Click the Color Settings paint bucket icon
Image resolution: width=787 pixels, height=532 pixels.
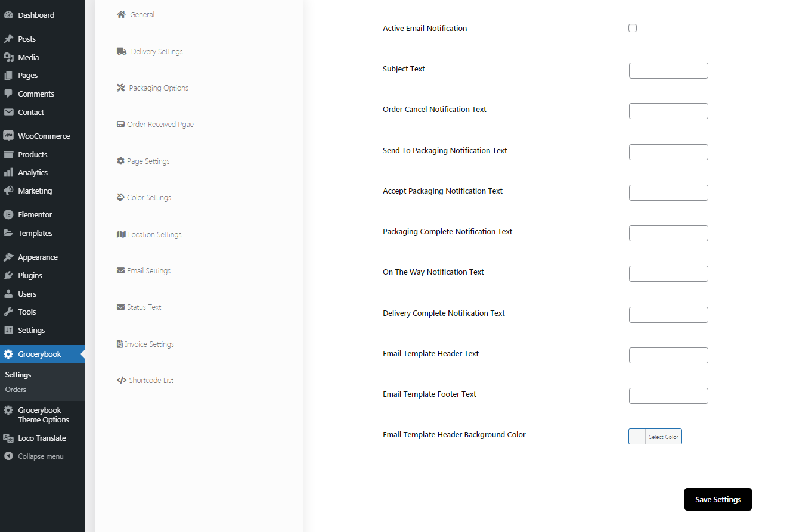[120, 197]
